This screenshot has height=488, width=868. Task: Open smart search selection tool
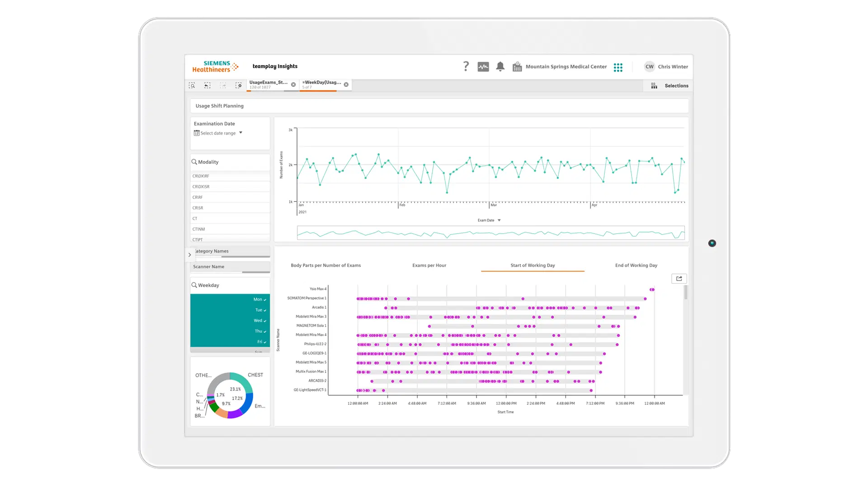tap(192, 85)
